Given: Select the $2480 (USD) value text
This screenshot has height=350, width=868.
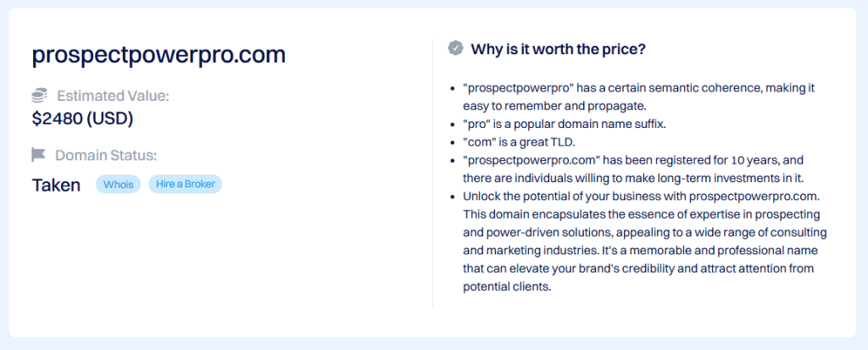Looking at the screenshot, I should (82, 119).
